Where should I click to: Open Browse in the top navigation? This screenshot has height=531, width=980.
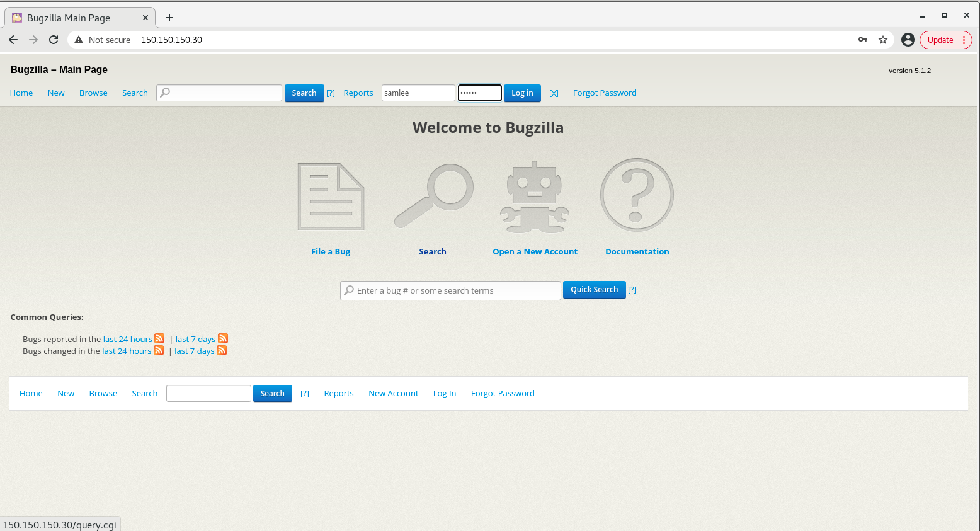[x=93, y=93]
